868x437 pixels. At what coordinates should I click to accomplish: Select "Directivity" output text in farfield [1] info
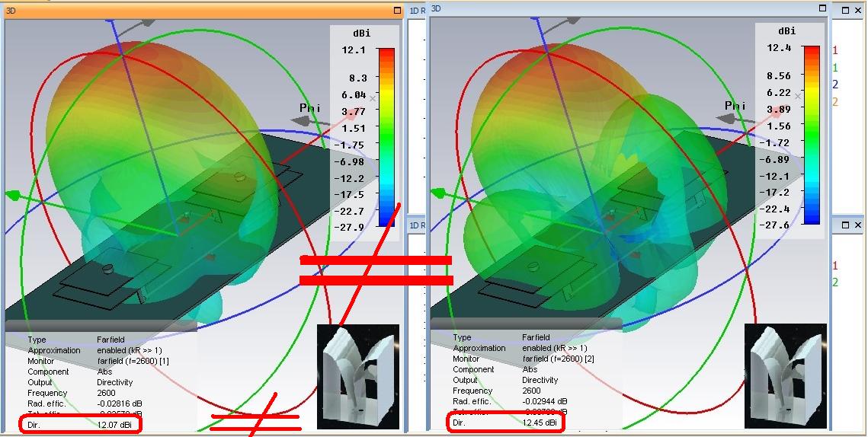click(114, 382)
